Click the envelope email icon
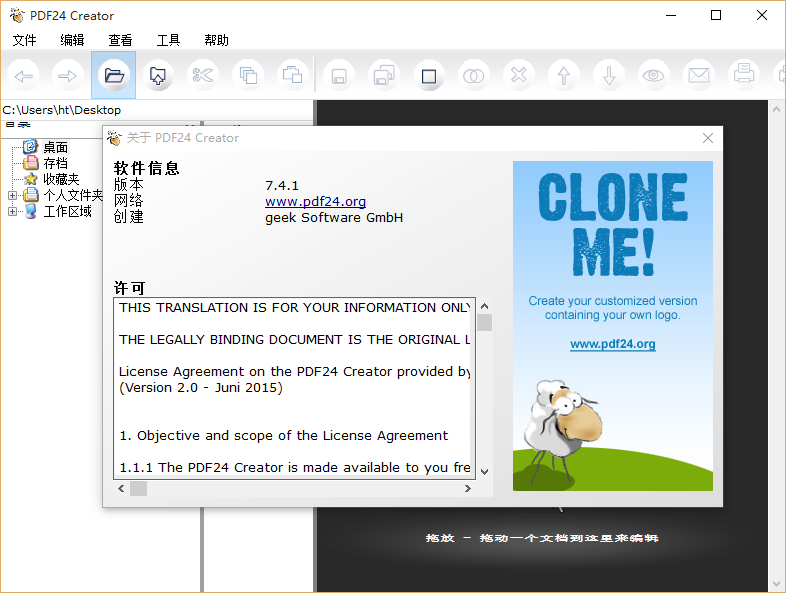The width and height of the screenshot is (786, 593). [x=698, y=76]
